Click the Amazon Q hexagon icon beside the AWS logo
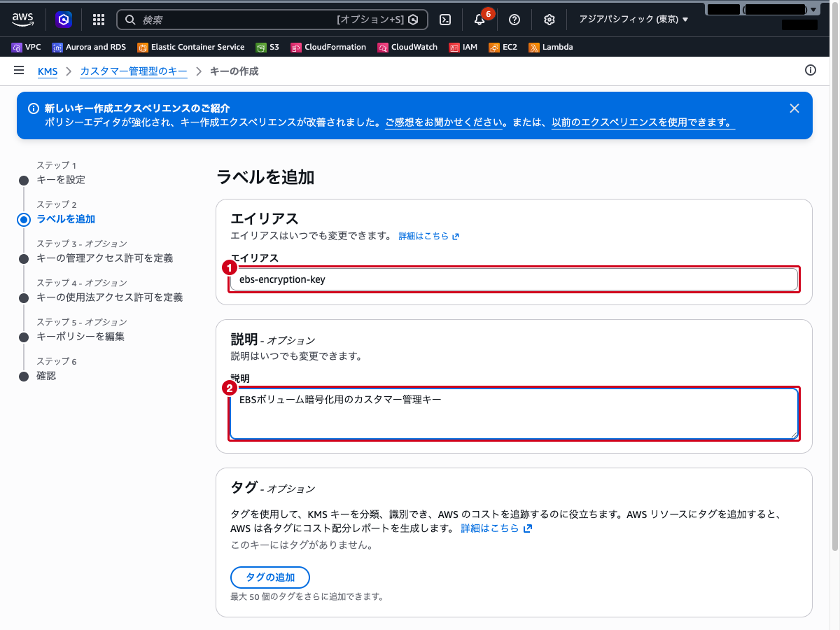This screenshot has height=630, width=840. (x=64, y=20)
